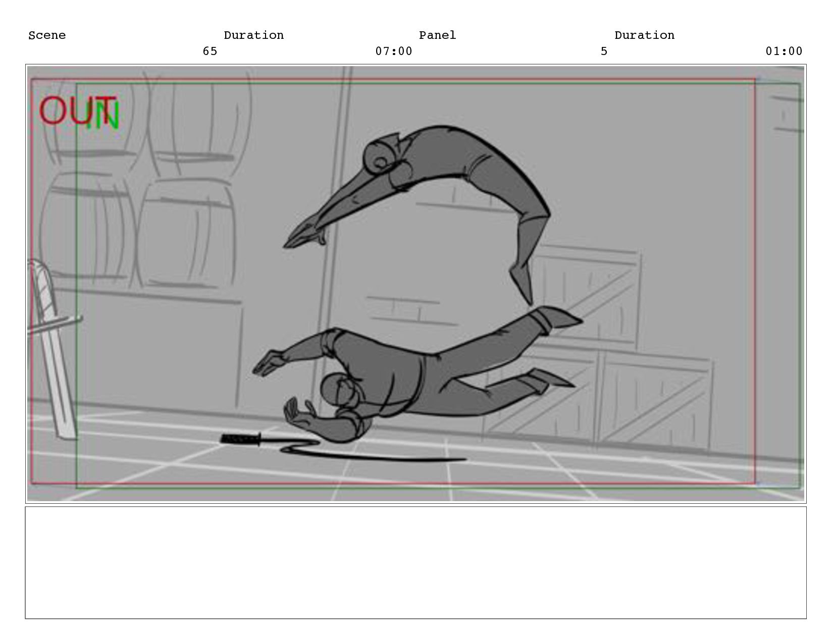Click the Scene header label

click(47, 35)
